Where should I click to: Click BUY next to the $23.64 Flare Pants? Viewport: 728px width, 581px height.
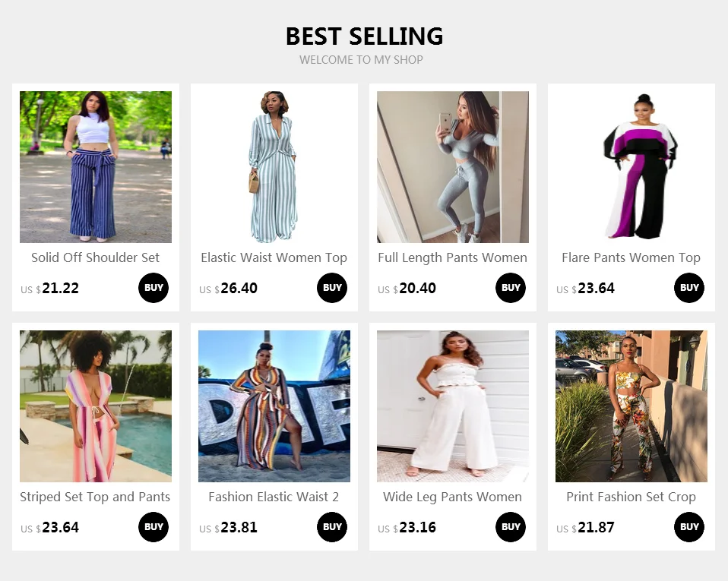click(x=689, y=288)
